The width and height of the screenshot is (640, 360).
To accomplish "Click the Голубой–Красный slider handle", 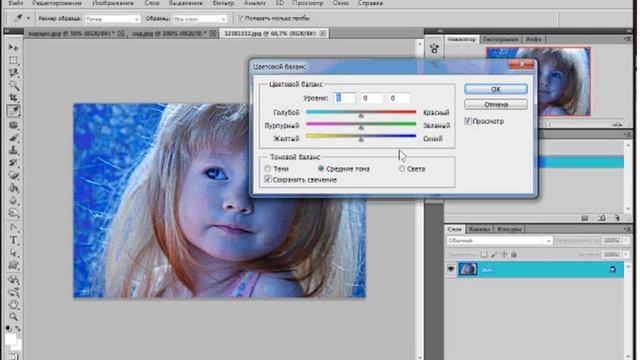I will point(361,116).
